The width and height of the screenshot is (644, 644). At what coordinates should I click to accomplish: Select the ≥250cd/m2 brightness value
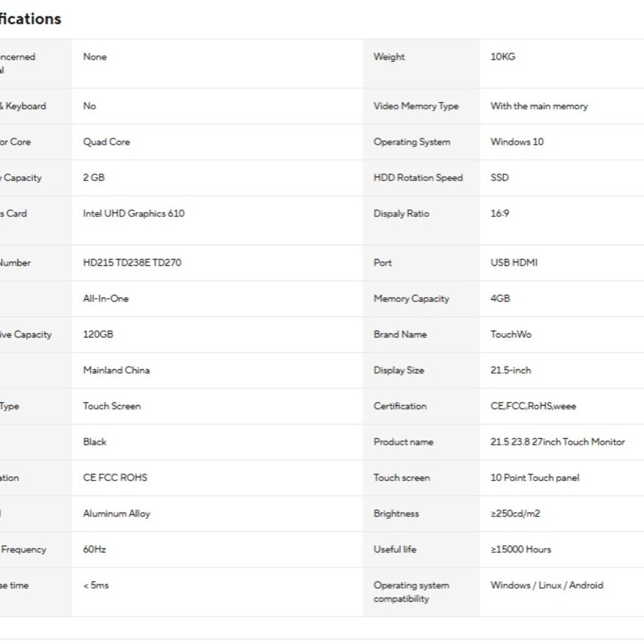coord(515,513)
